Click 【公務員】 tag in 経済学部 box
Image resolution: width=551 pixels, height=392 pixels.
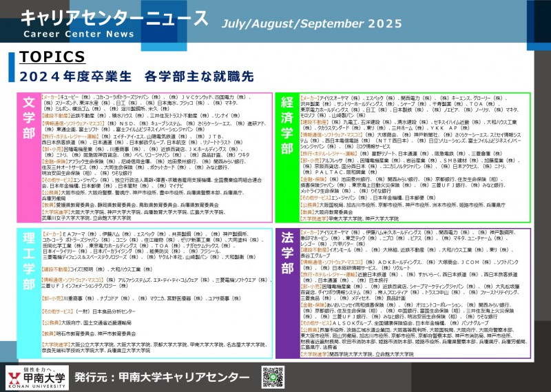(310, 205)
